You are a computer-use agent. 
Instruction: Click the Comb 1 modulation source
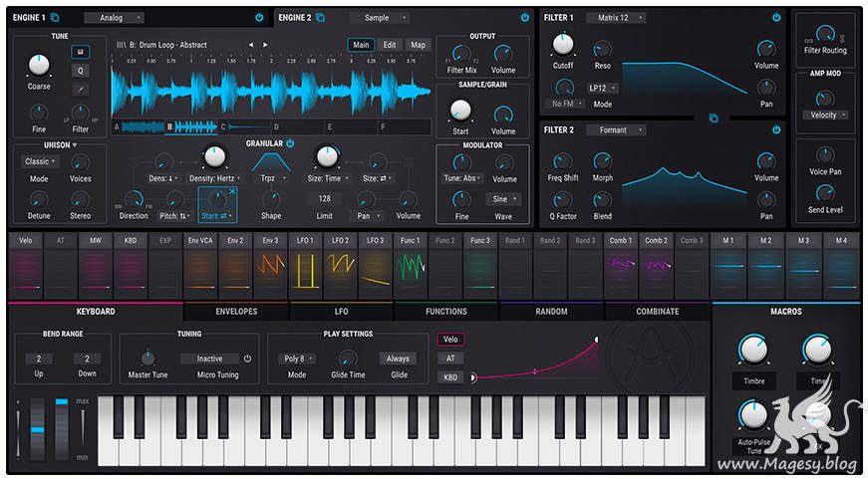621,266
